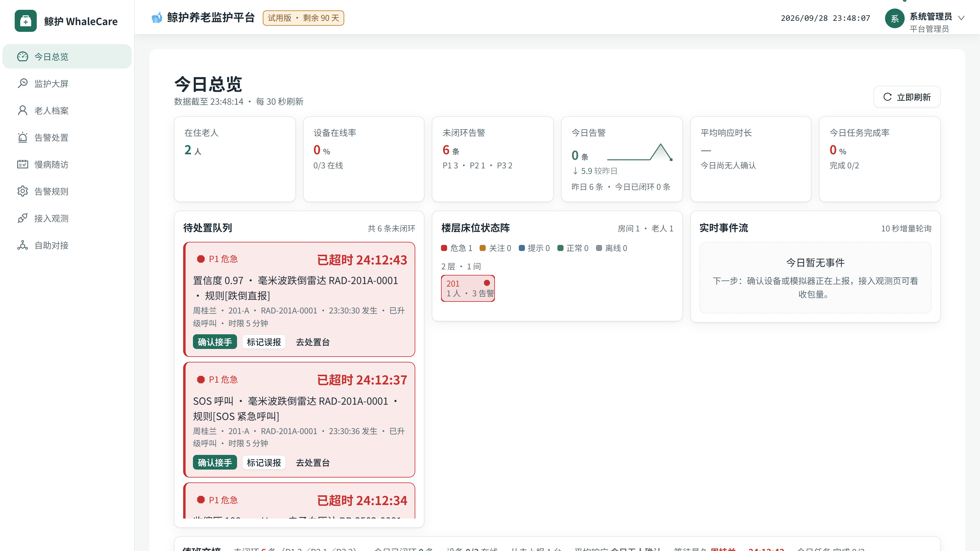Click the 今日暂无事件 message
The height and width of the screenshot is (551, 980).
[815, 263]
